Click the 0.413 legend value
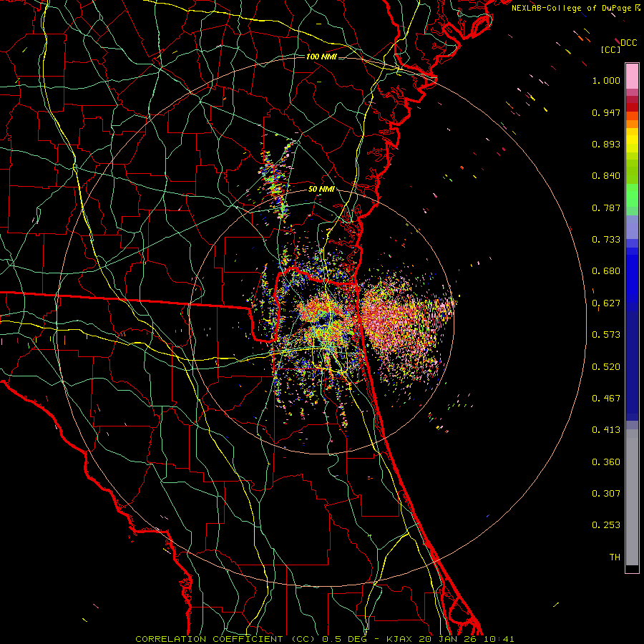 [606, 430]
